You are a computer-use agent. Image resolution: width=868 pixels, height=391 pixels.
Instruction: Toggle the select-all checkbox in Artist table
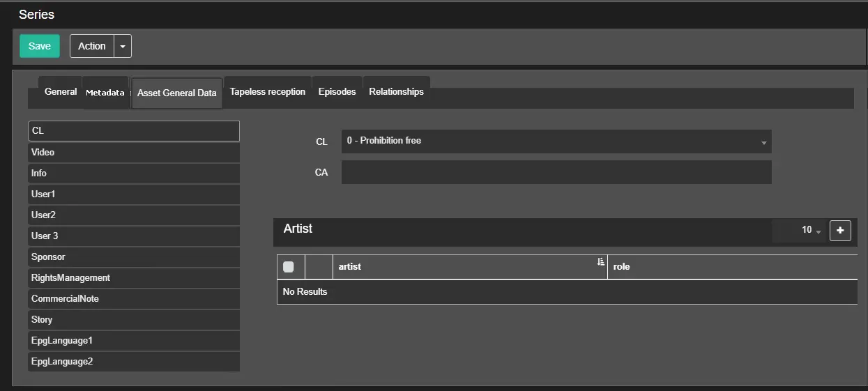[289, 267]
